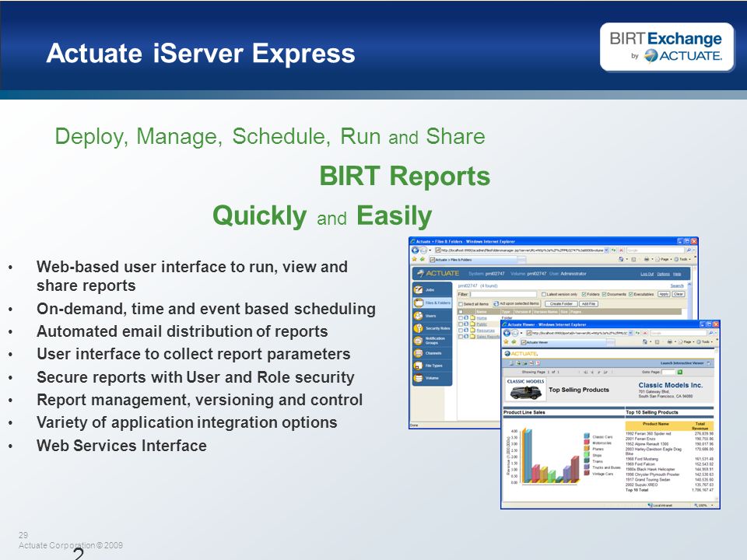The height and width of the screenshot is (560, 747).
Task: Click Favorites star in Files & Folders window
Action: click(x=414, y=259)
